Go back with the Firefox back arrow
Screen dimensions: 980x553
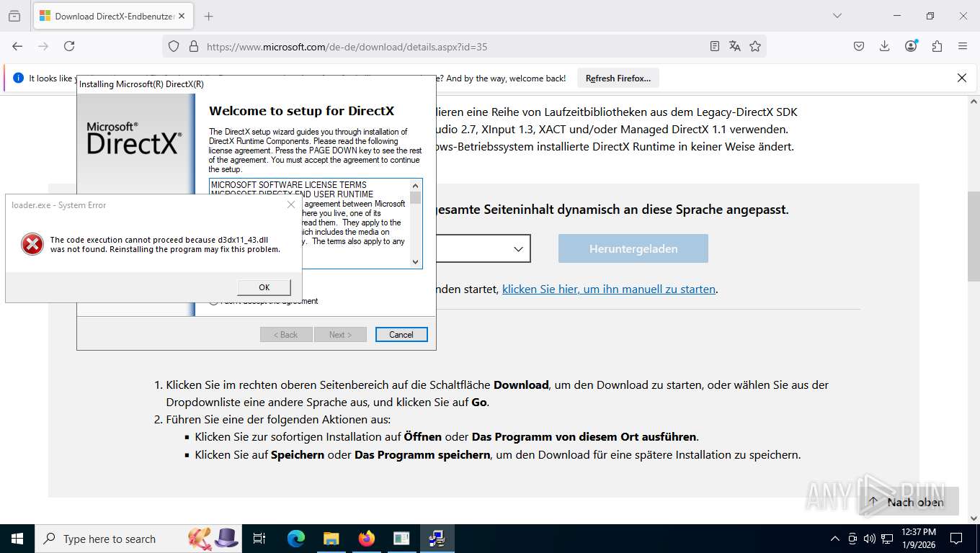tap(17, 46)
